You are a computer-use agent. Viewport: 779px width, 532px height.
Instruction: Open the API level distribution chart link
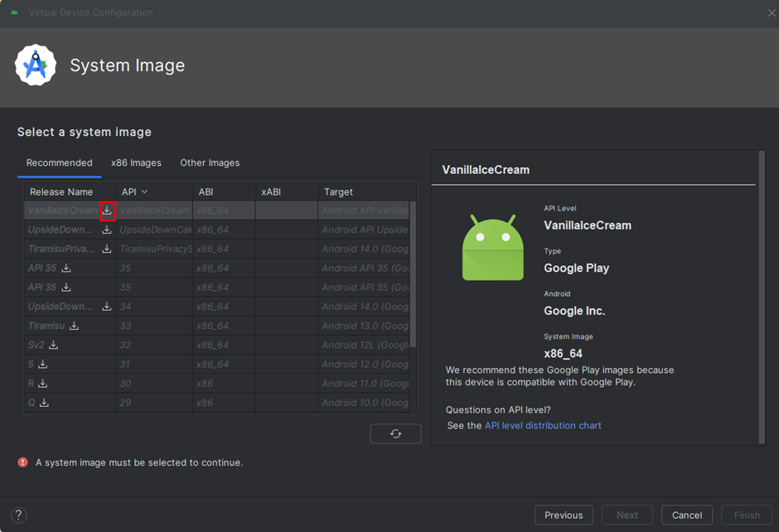pos(543,426)
